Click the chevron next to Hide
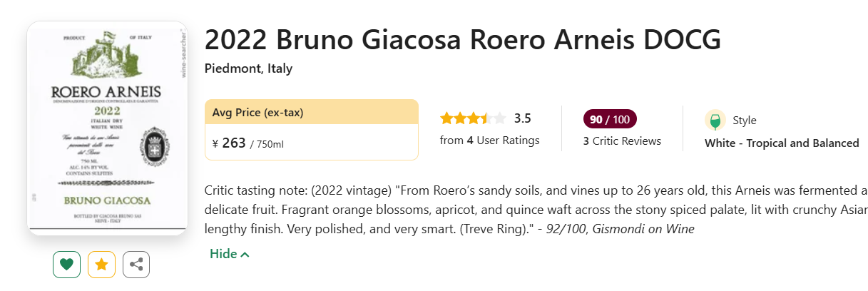The width and height of the screenshot is (868, 291). pyautogui.click(x=245, y=255)
